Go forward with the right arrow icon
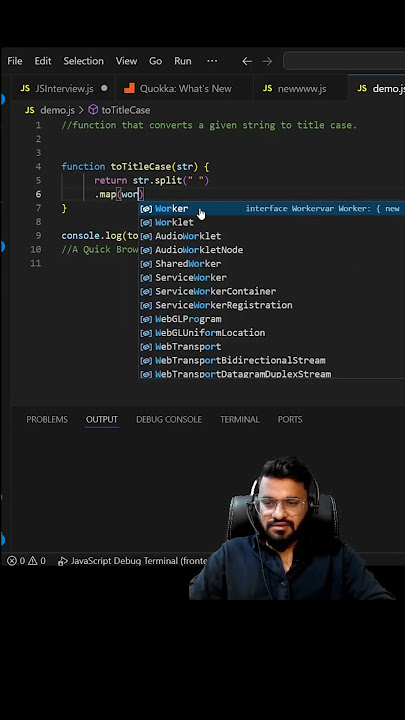The image size is (405, 720). pos(267,61)
